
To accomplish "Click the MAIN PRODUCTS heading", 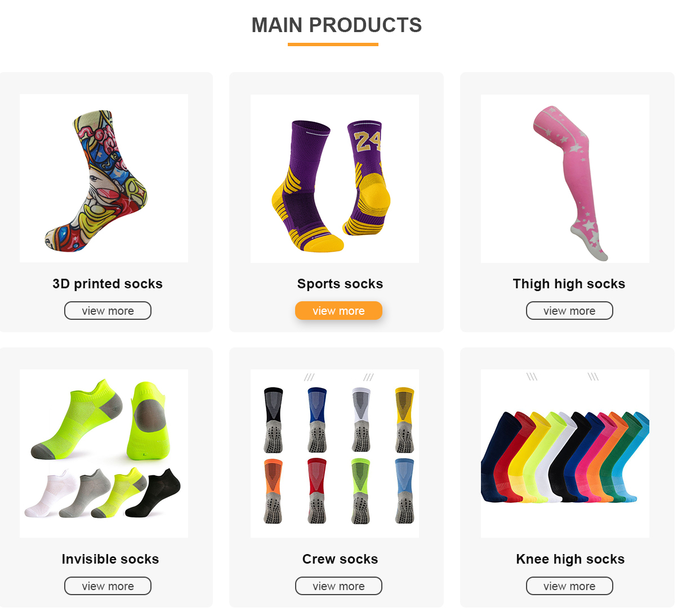I will pyautogui.click(x=337, y=25).
